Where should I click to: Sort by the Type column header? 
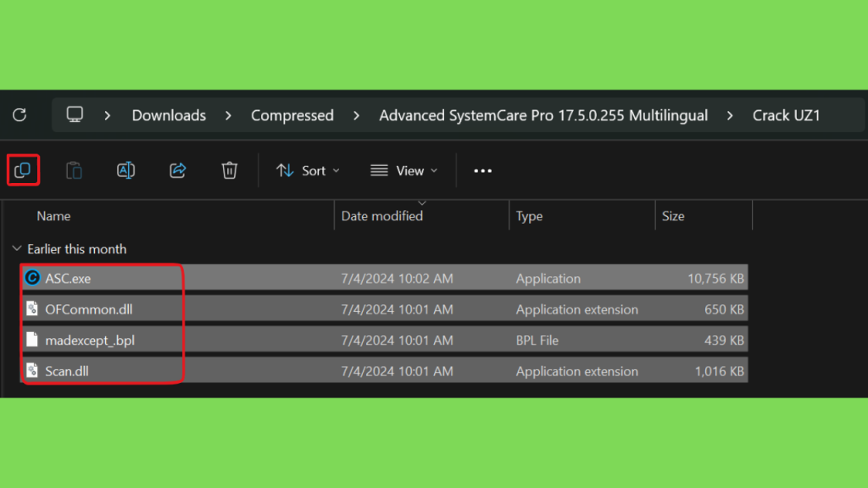[529, 216]
